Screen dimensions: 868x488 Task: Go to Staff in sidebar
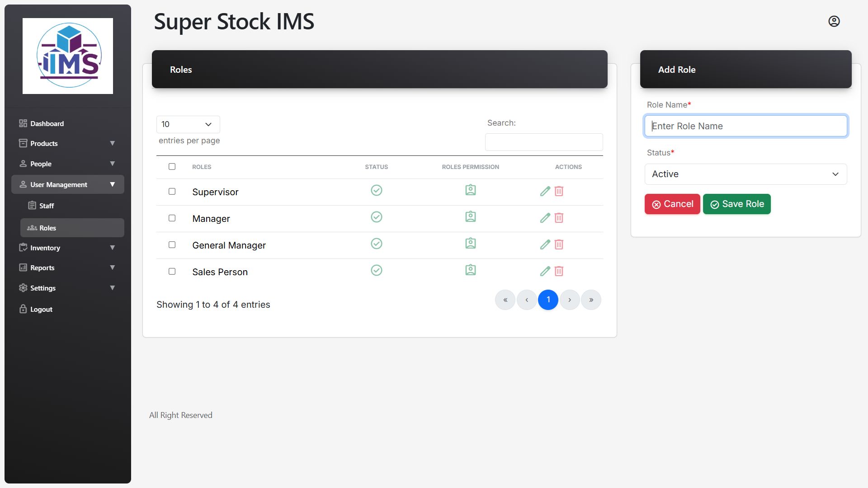click(x=46, y=206)
